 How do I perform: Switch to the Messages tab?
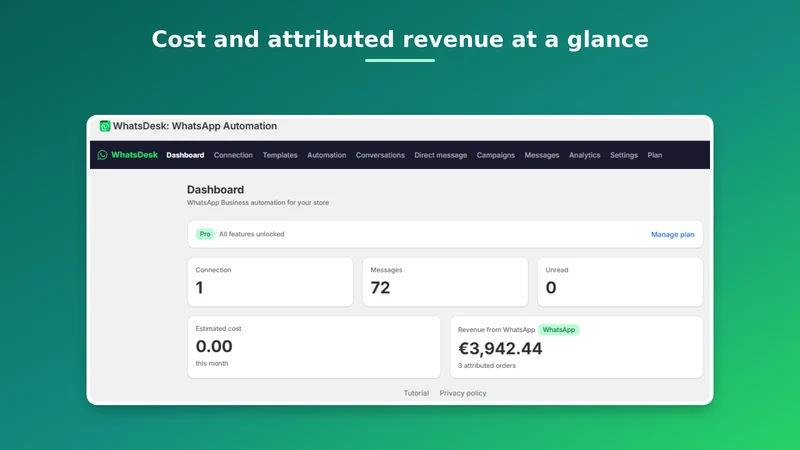[542, 155]
